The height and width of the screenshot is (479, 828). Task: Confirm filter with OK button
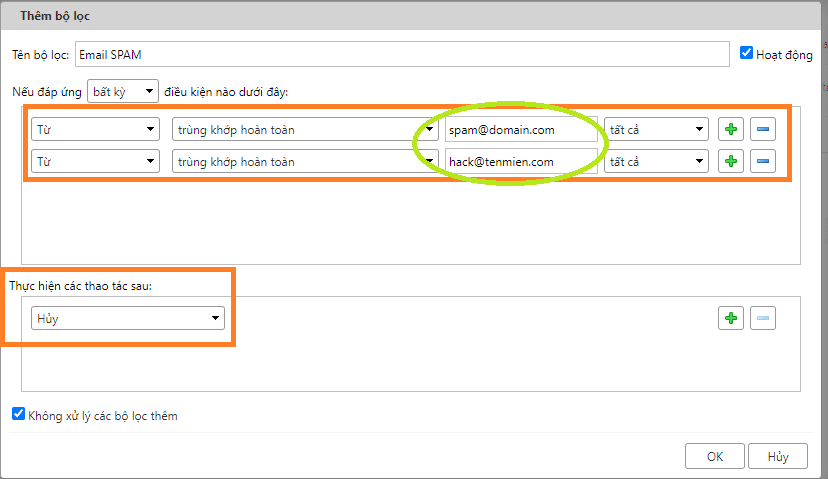(x=715, y=456)
